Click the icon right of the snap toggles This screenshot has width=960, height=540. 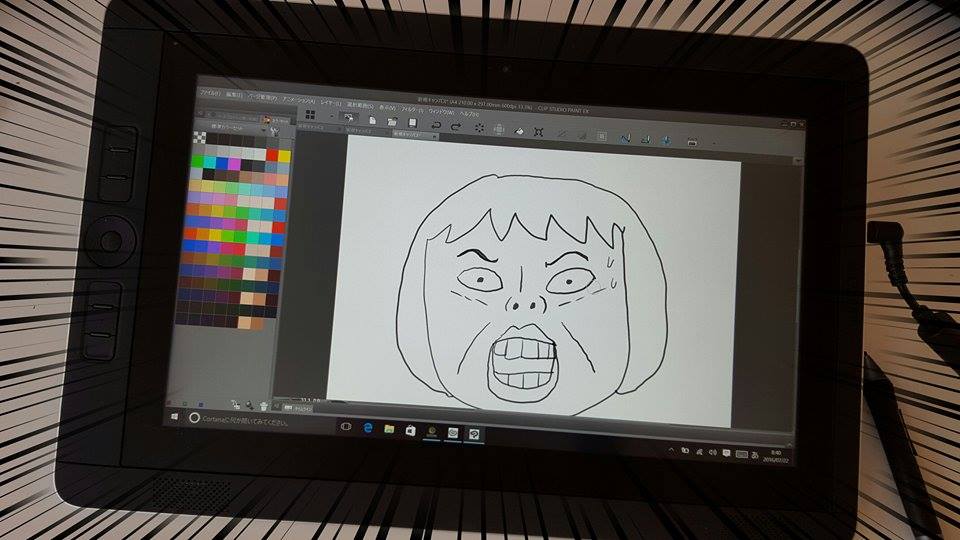(x=692, y=143)
